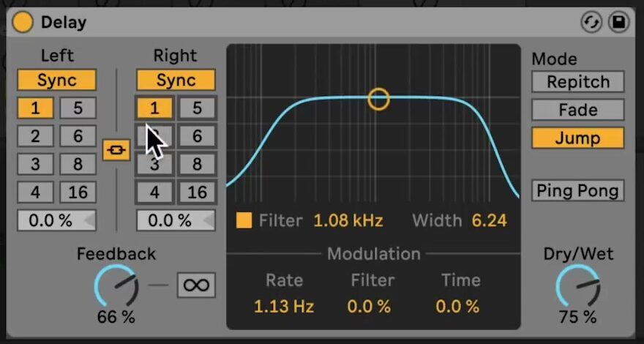This screenshot has width=644, height=344.
Task: Click the Dry/Wet 75 % readout
Action: (x=578, y=317)
